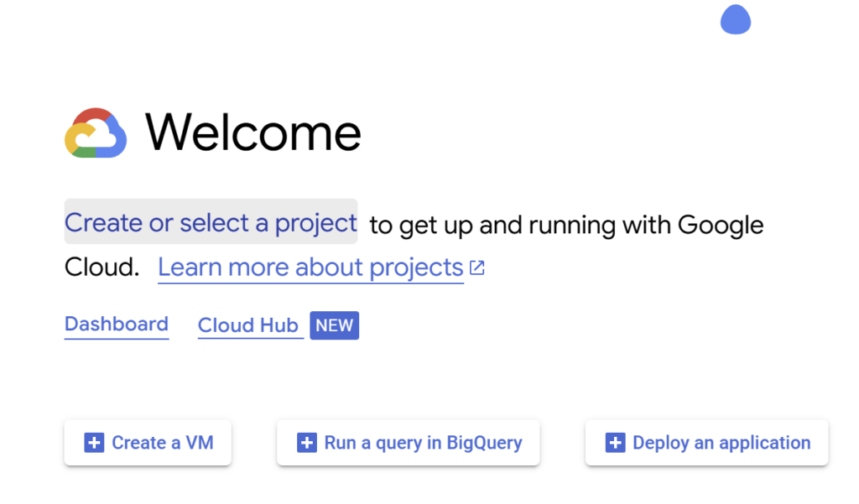Launch Create a VM
The image size is (859, 504).
(148, 442)
